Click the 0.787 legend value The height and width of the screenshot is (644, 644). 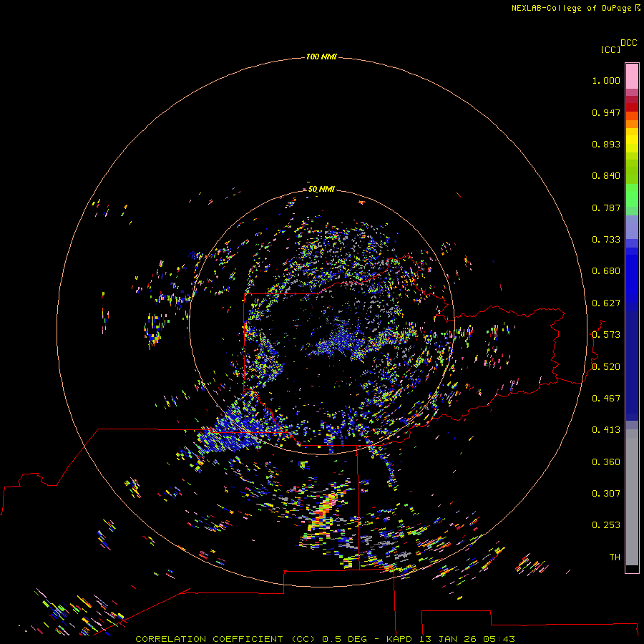(x=606, y=208)
